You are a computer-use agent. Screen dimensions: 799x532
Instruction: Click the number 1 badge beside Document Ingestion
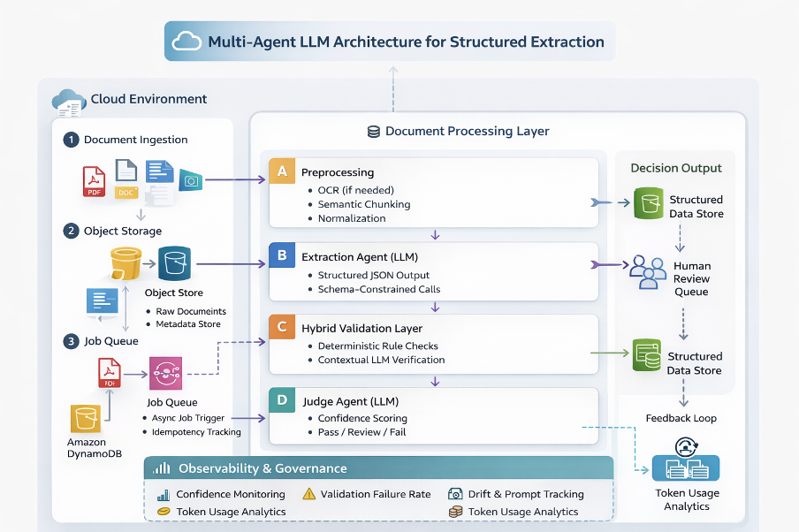point(71,140)
